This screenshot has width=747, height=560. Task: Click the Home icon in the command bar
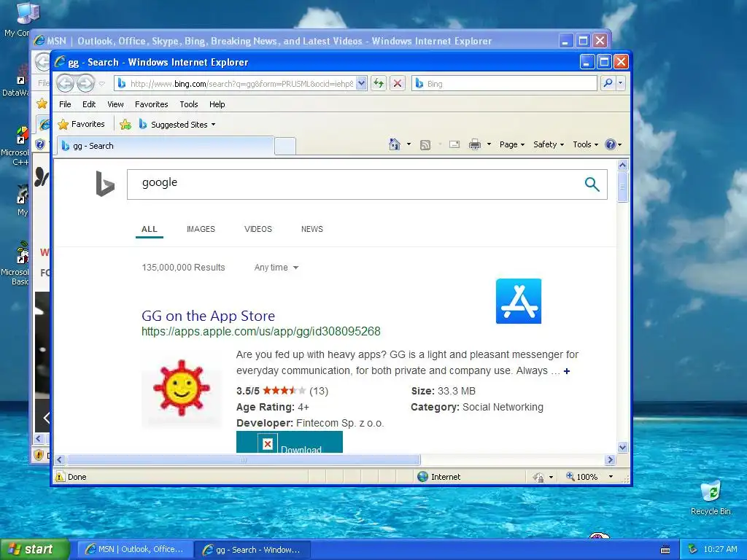[x=395, y=144]
